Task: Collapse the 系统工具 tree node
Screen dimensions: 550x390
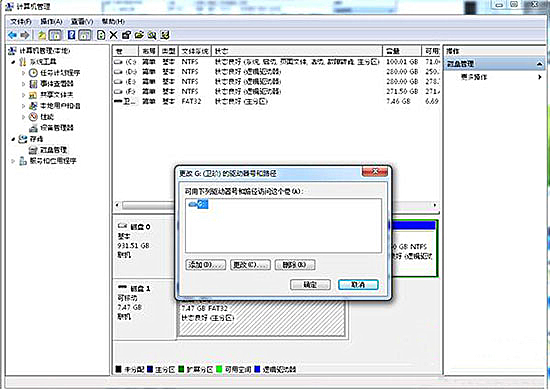Action: pos(13,62)
